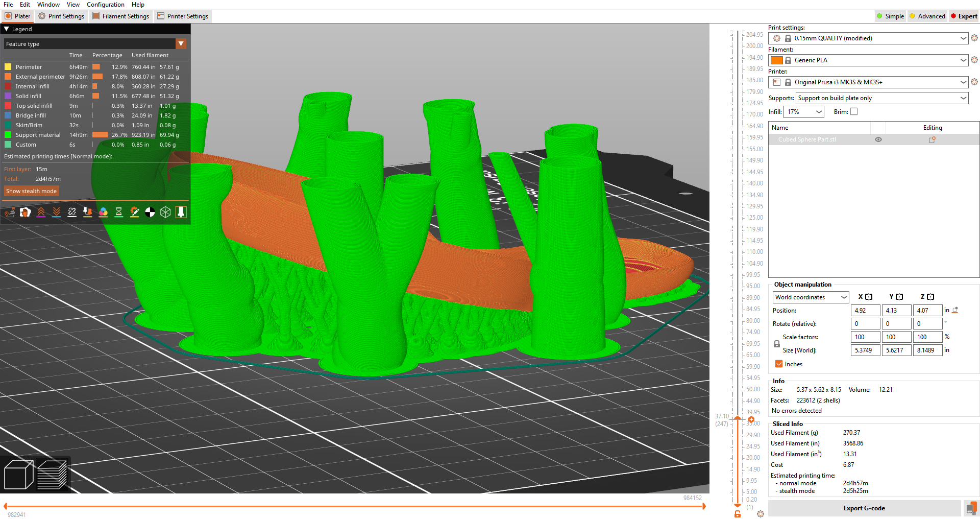Open the Configuration menu

click(x=105, y=5)
